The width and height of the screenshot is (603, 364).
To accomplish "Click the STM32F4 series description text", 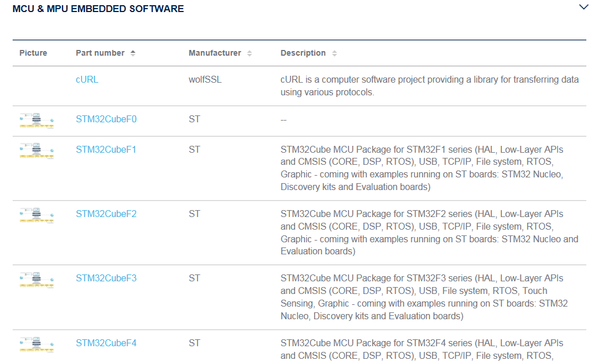I will [422, 350].
